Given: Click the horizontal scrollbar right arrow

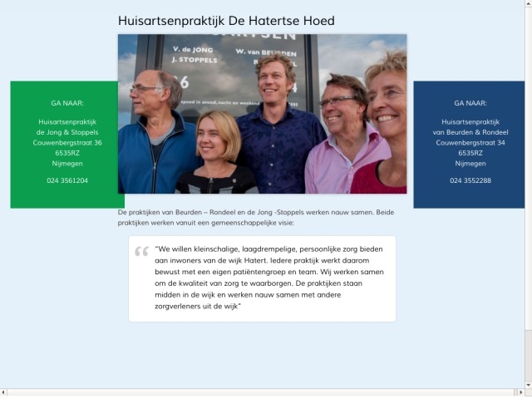Looking at the screenshot, I should click(x=520, y=392).
